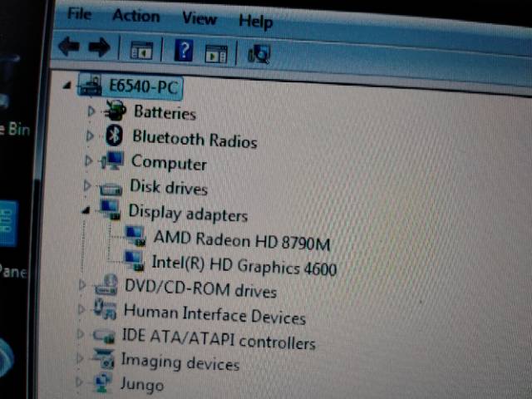Open the View menu
Image resolution: width=532 pixels, height=399 pixels.
coord(199,18)
